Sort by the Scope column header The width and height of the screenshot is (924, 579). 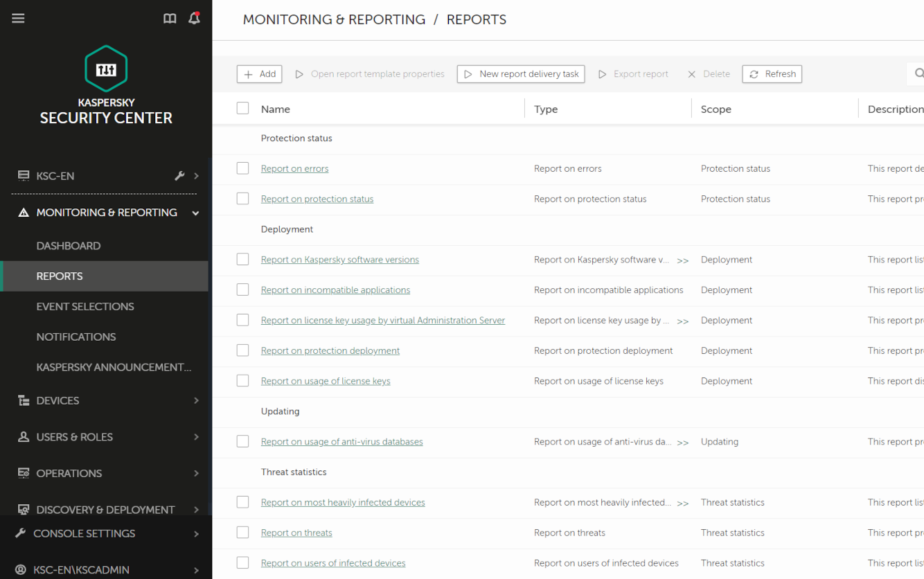pyautogui.click(x=716, y=109)
